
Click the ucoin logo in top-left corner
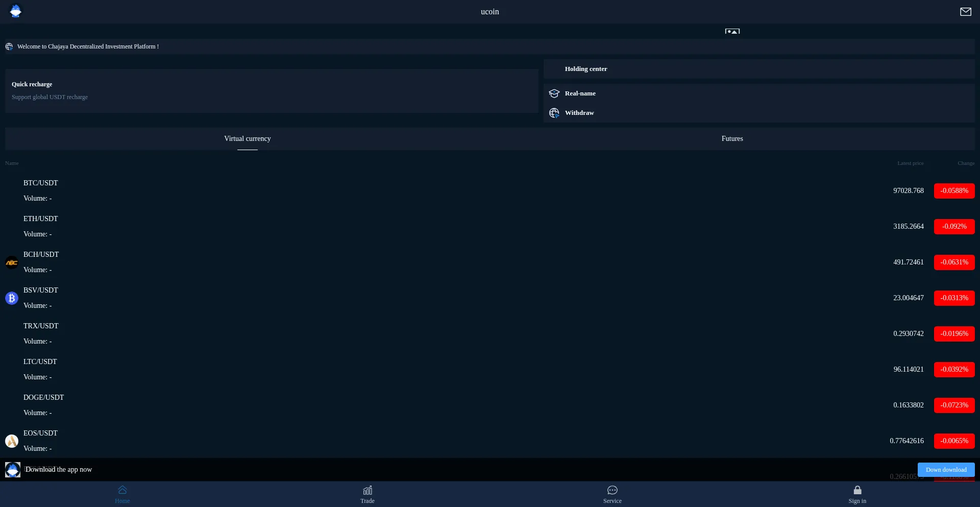coord(16,11)
